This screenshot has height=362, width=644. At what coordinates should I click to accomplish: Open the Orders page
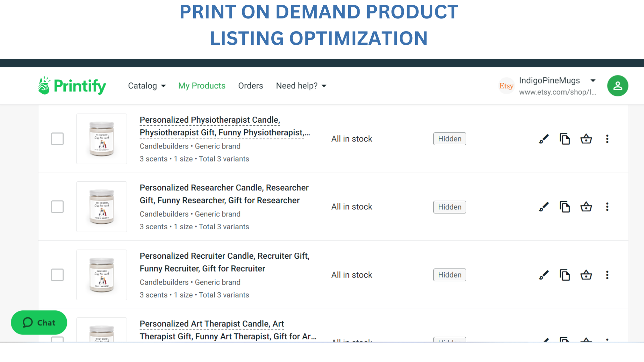pyautogui.click(x=250, y=86)
